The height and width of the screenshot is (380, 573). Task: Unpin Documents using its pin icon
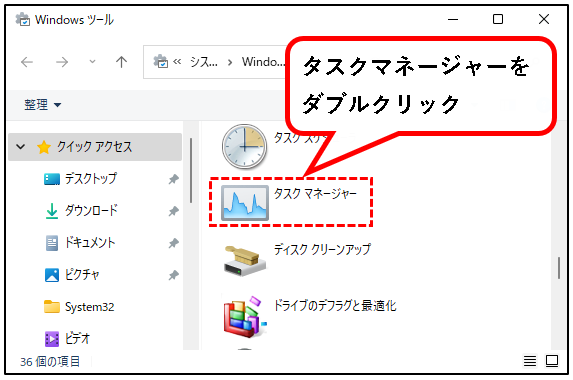coord(174,243)
